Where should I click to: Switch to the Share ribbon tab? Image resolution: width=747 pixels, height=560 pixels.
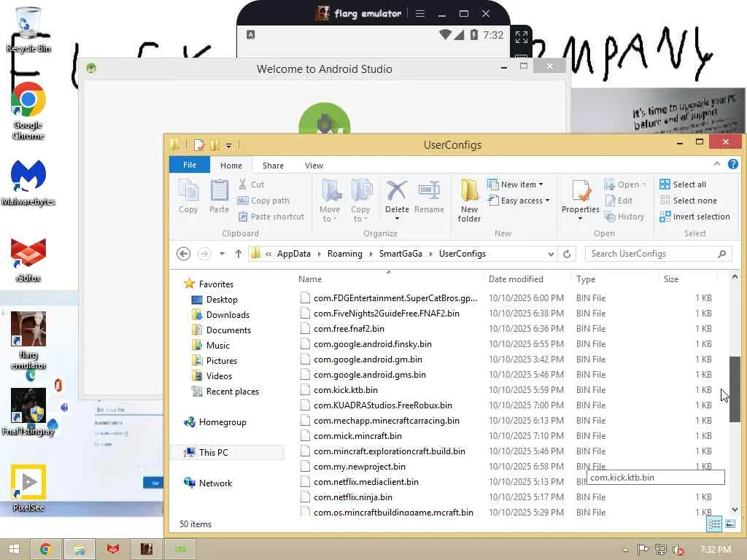coord(273,166)
